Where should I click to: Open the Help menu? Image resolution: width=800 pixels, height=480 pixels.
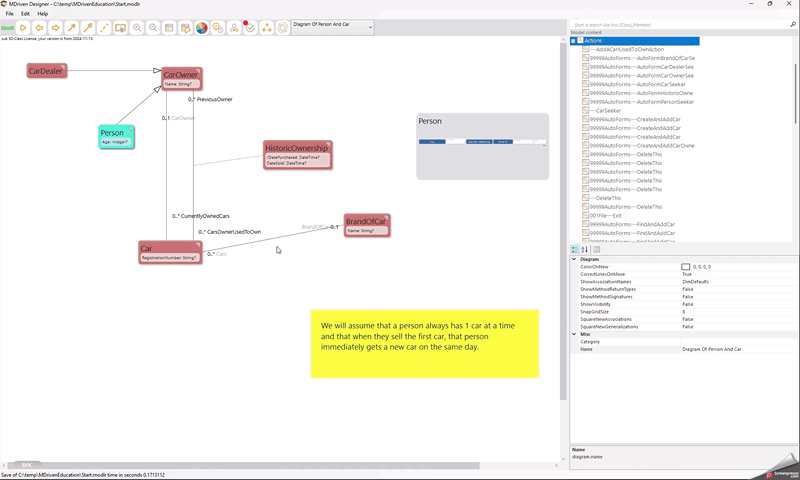43,14
